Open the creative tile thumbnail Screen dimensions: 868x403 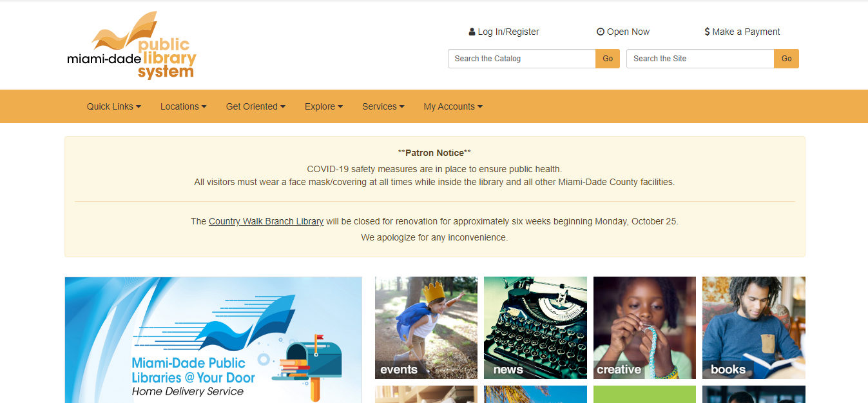(644, 328)
